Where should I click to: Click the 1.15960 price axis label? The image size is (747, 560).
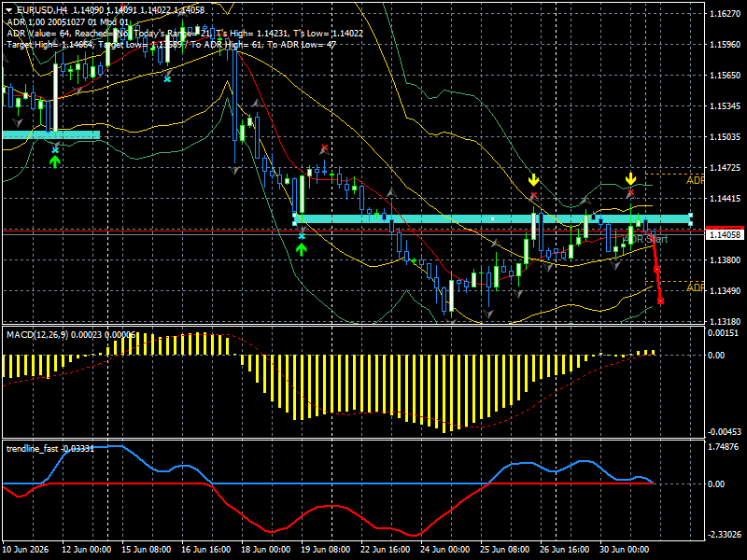(x=726, y=44)
